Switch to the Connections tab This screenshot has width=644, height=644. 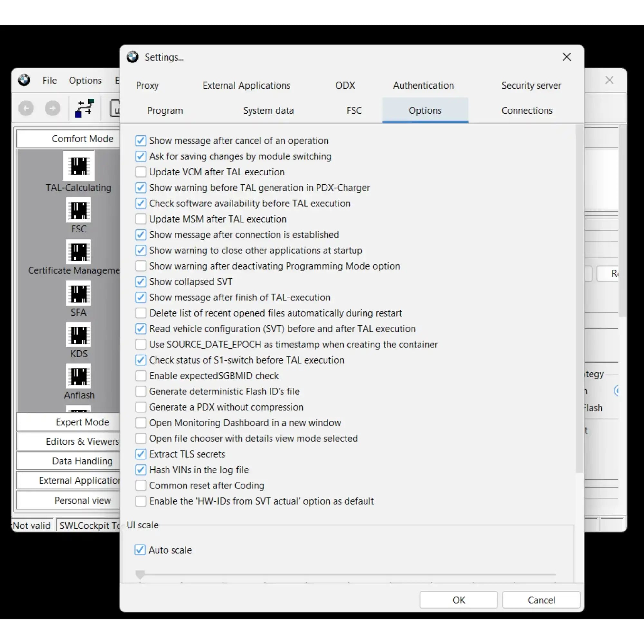(527, 110)
